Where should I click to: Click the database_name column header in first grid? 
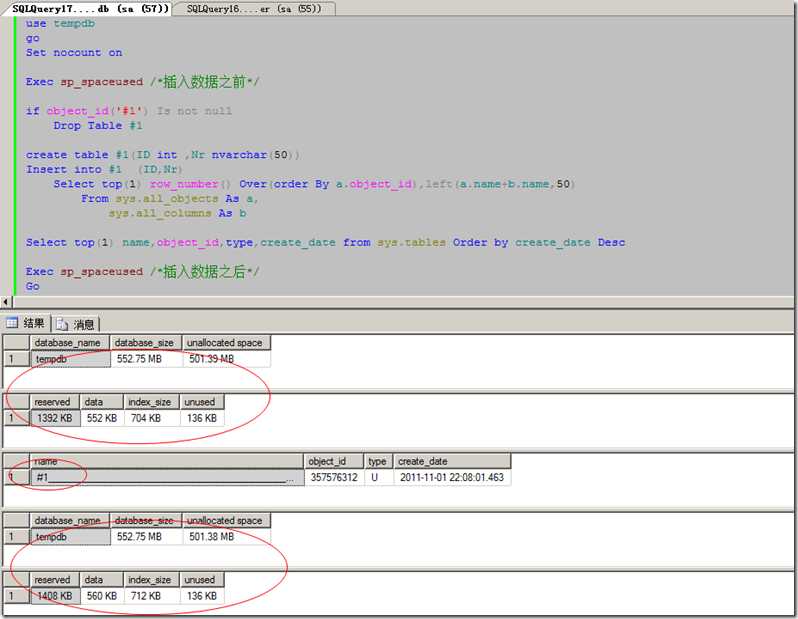click(68, 343)
